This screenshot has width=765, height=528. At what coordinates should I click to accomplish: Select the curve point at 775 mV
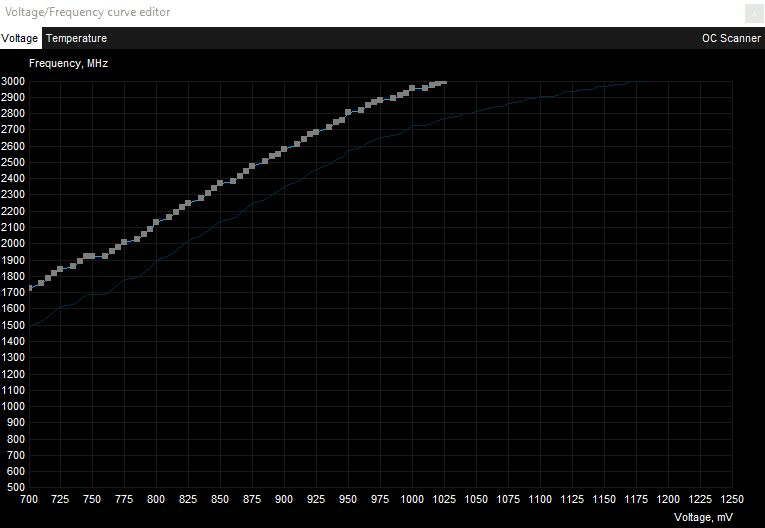pos(124,242)
